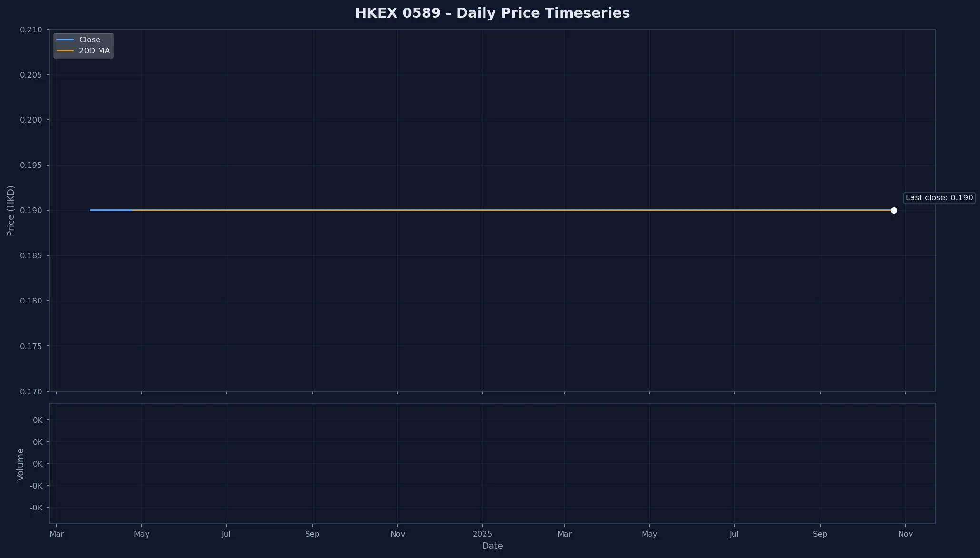980x558 pixels.
Task: Click the legend box containing Close and 20D MA
Action: 83,45
